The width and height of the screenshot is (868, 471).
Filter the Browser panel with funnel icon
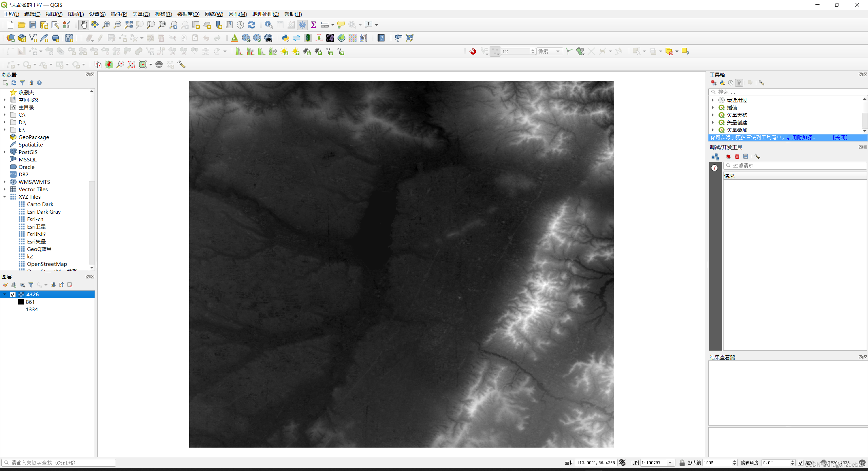click(22, 83)
